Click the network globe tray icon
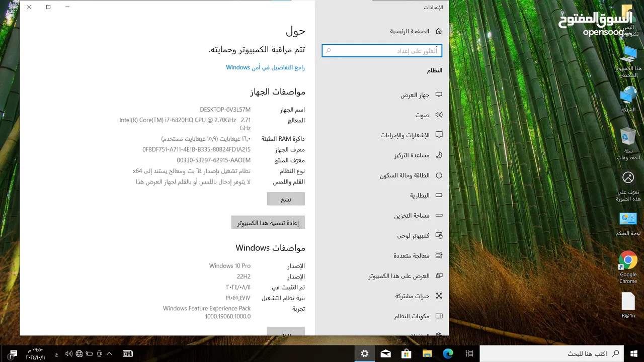Image resolution: width=644 pixels, height=362 pixels. point(79,354)
